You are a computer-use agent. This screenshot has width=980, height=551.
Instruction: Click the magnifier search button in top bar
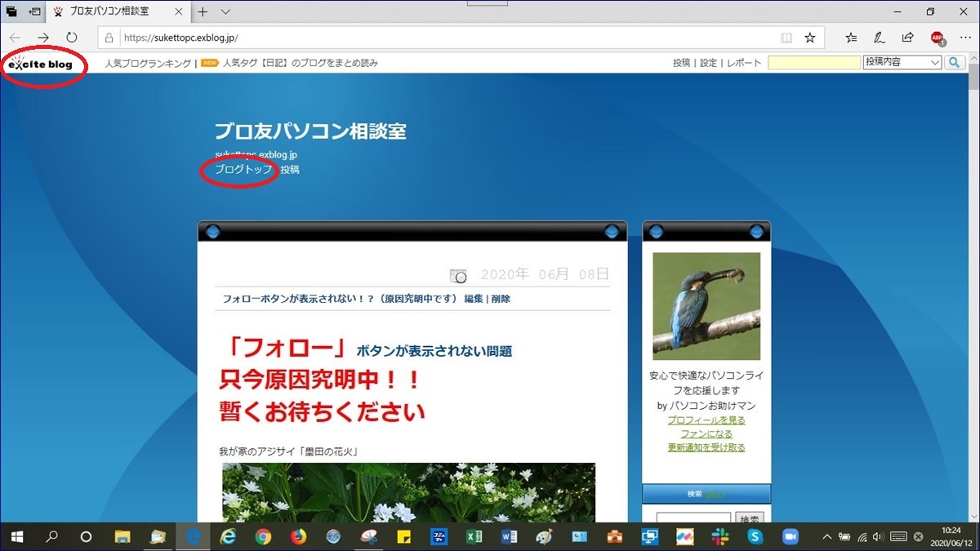click(x=955, y=63)
